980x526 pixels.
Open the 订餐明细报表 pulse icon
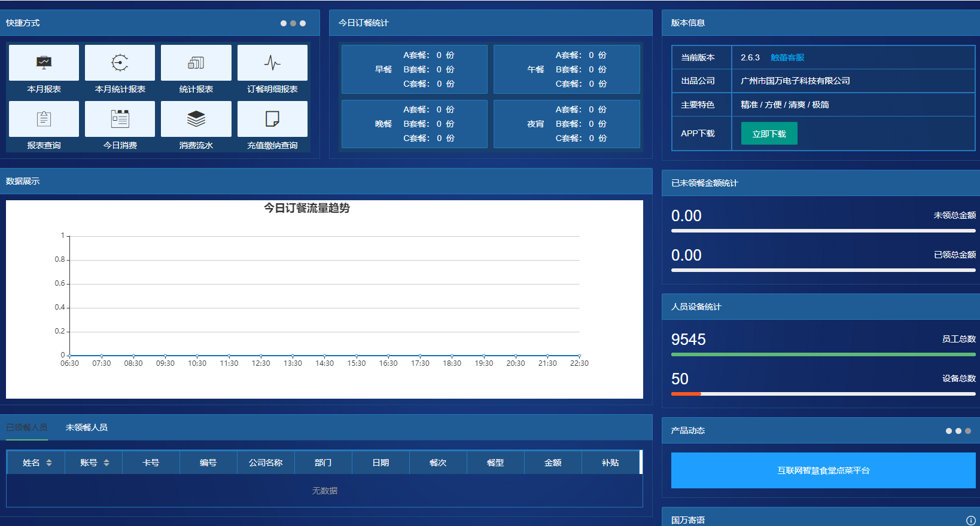pyautogui.click(x=272, y=63)
